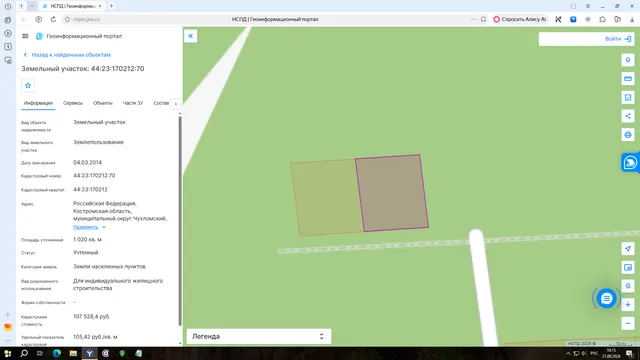The image size is (640, 360).
Task: Add parcel to favorites with star icon
Action: tap(28, 85)
